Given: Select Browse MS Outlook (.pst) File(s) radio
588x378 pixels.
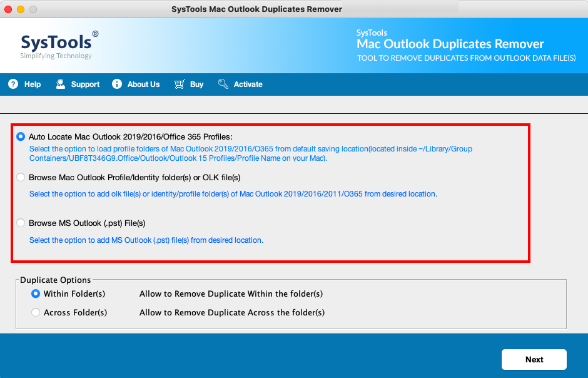Looking at the screenshot, I should click(21, 223).
